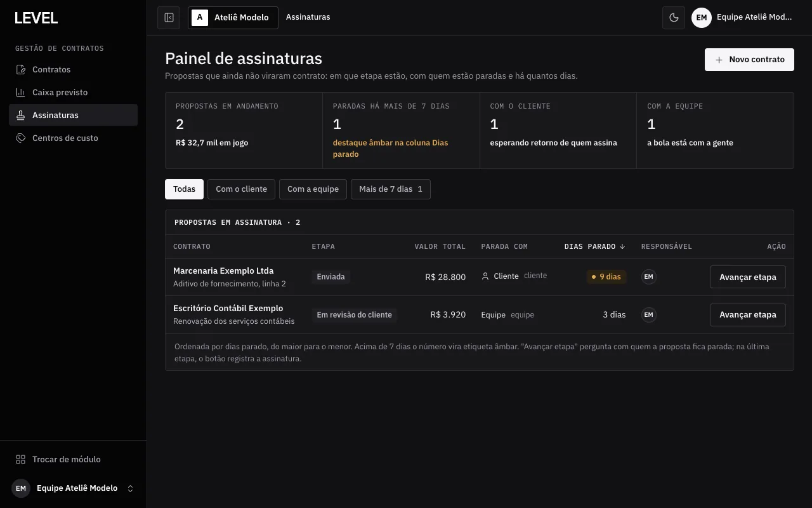Advance stage for Marcenaria Exemplo Ltda
The height and width of the screenshot is (508, 812).
tap(747, 277)
